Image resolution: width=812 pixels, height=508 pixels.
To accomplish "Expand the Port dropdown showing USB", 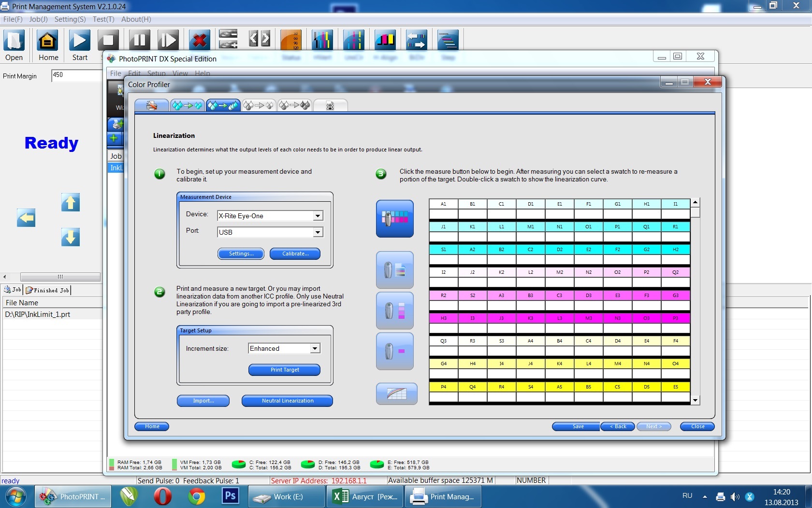I will (x=318, y=232).
